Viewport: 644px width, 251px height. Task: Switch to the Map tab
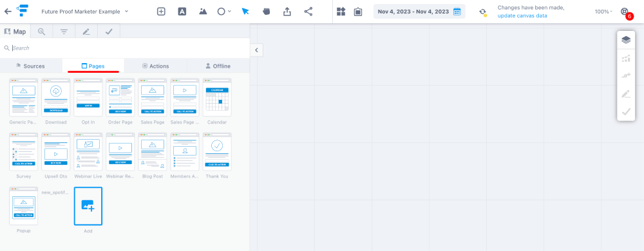(15, 32)
